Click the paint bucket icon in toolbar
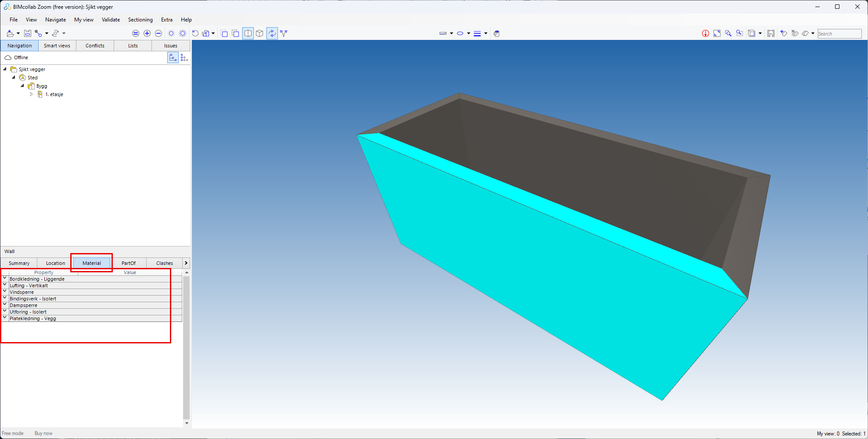The width and height of the screenshot is (868, 439). (x=497, y=33)
